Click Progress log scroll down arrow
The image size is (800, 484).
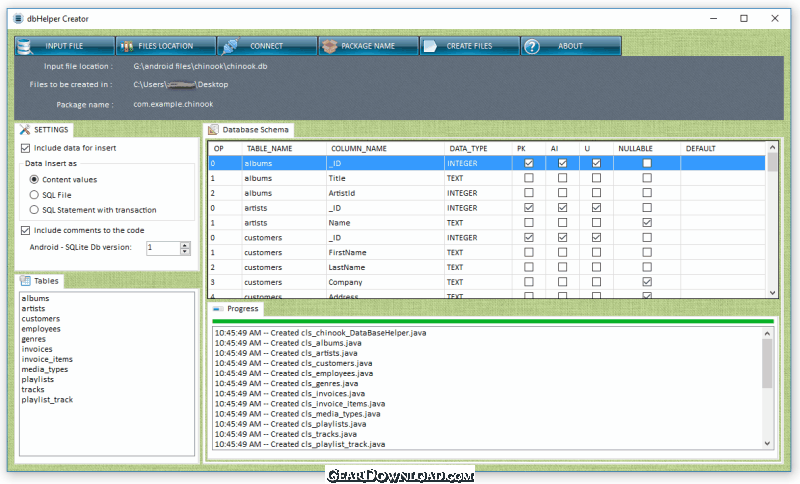click(767, 444)
